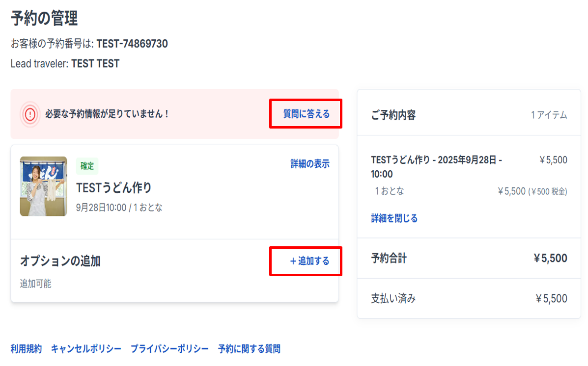Collapse the summary with 詳細を閉じる

(394, 218)
